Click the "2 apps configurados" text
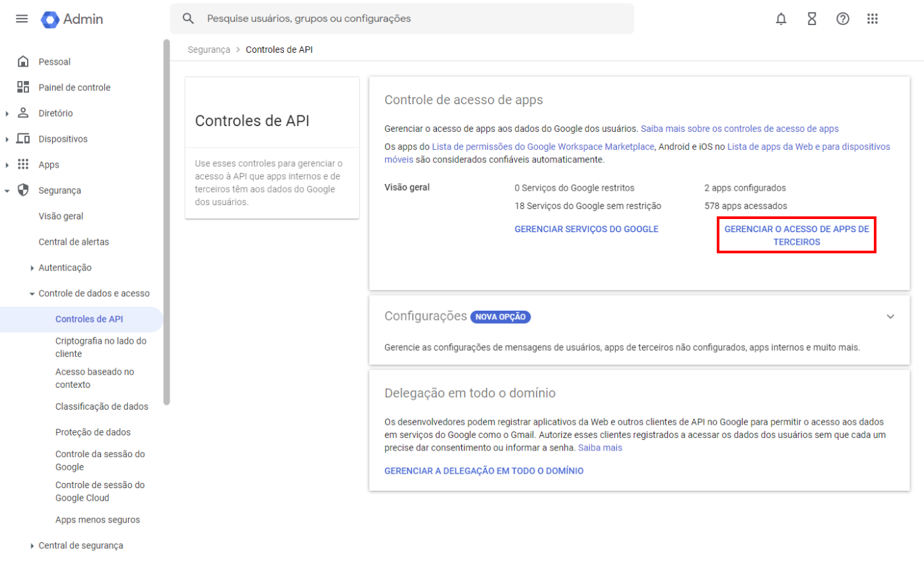The image size is (924, 566). [x=744, y=187]
